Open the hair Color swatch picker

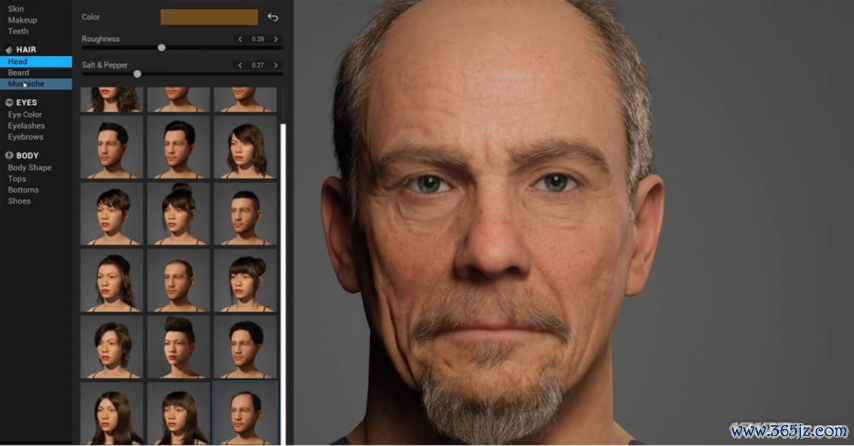209,17
